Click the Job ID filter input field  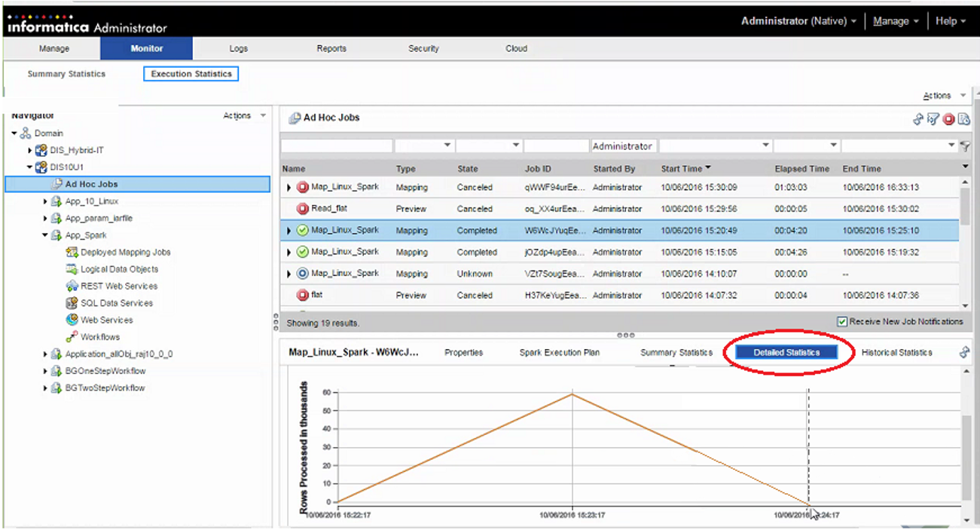pyautogui.click(x=556, y=146)
